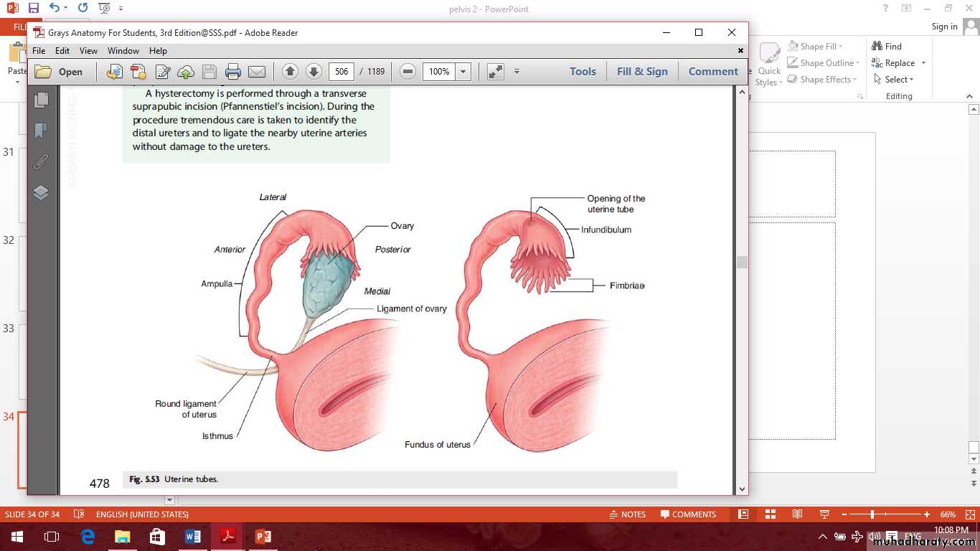Screen dimensions: 980x551
Task: Open the Layers panel in sidebar
Action: click(x=41, y=193)
